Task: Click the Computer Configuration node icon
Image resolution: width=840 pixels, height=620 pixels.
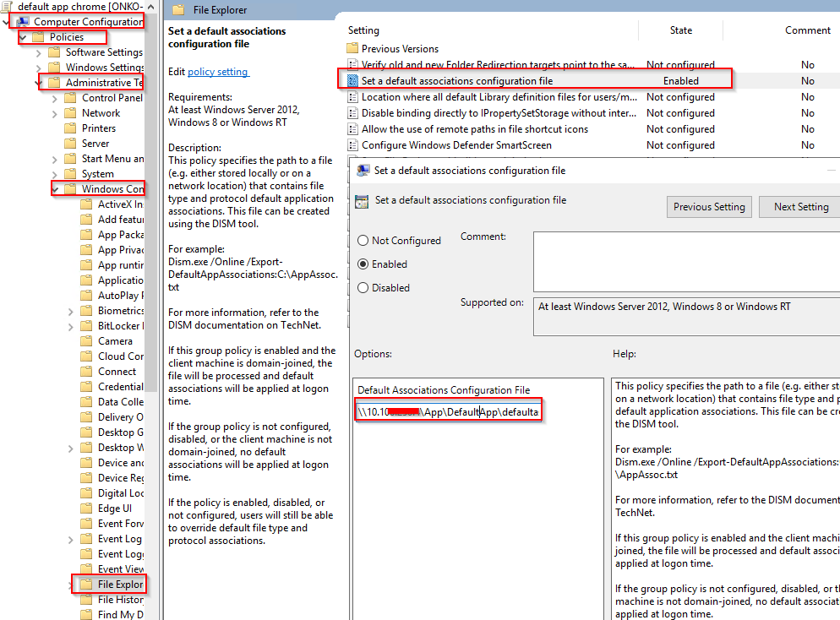Action: pyautogui.click(x=23, y=22)
